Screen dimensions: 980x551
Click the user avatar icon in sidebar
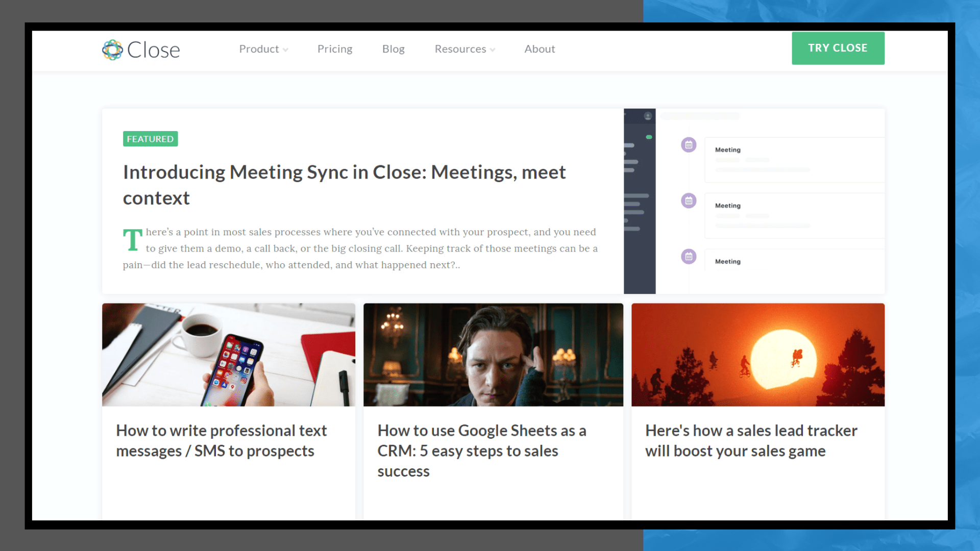coord(648,116)
